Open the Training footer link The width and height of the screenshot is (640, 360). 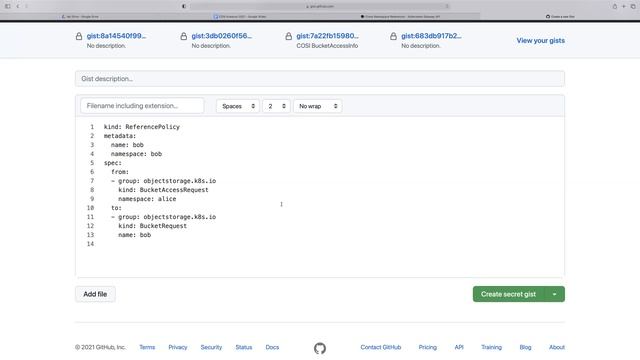(491, 347)
